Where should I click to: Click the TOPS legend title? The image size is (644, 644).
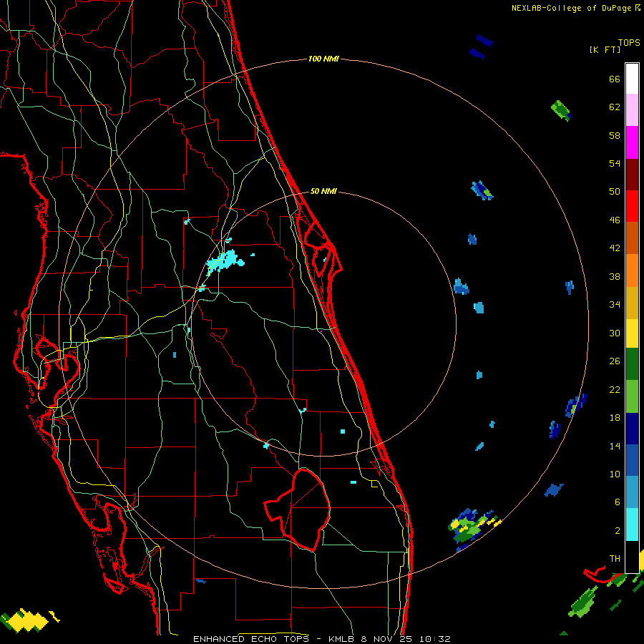coord(629,42)
